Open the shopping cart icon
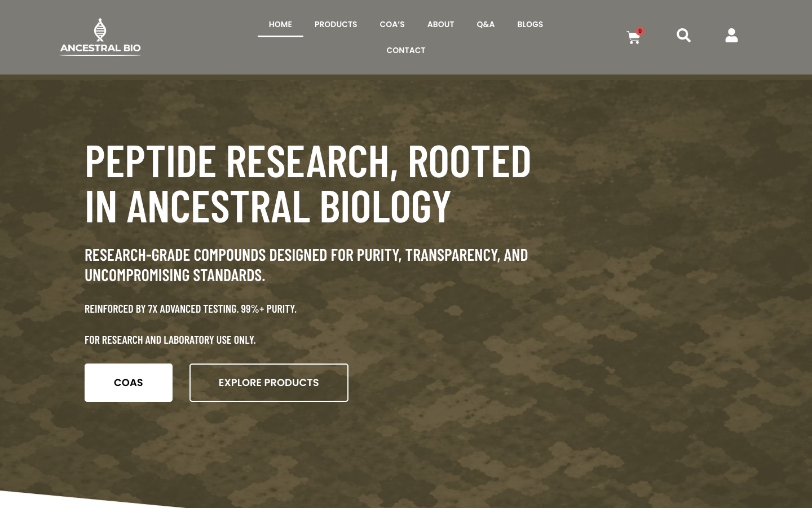812x508 pixels. (x=633, y=38)
